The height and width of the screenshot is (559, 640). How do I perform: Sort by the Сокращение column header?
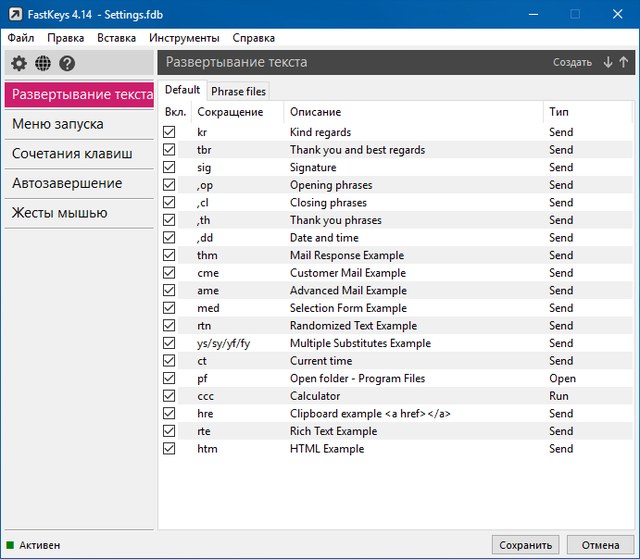point(230,112)
